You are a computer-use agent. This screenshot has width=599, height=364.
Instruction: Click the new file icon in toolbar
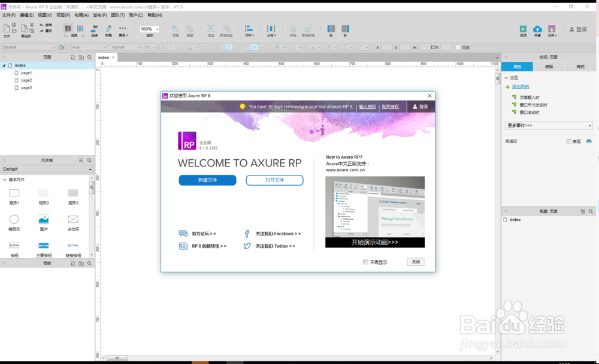pos(7,28)
